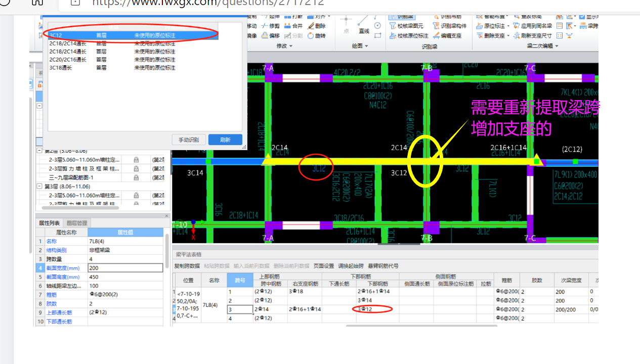Click the 手动识别 button
640x364 pixels.
(x=188, y=140)
